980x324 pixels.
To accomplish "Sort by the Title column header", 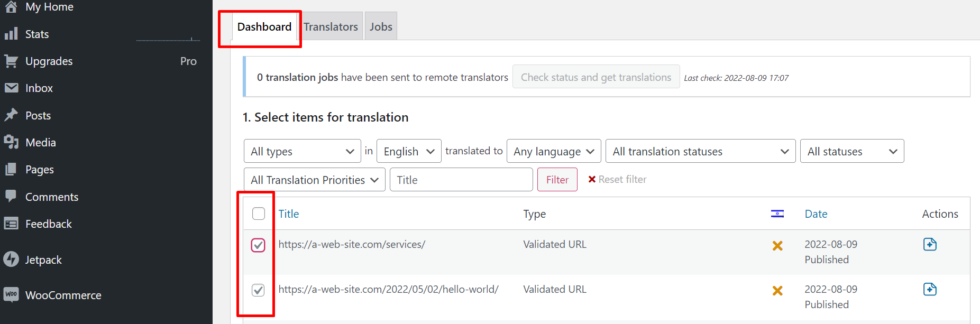I will 289,214.
